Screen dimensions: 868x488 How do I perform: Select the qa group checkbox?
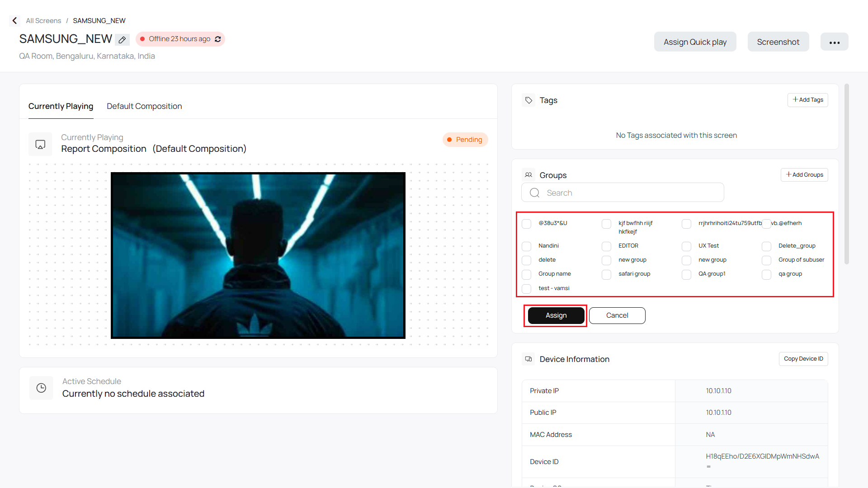point(766,275)
